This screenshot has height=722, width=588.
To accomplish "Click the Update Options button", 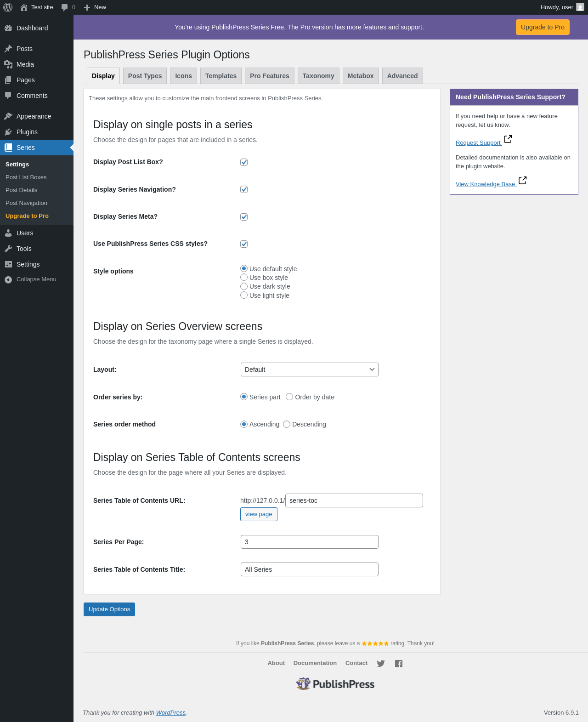I will pyautogui.click(x=109, y=609).
